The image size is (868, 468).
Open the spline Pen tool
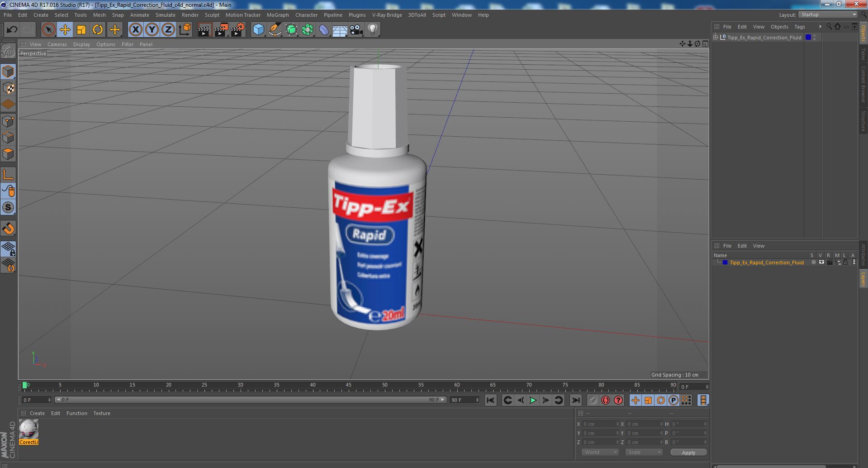pyautogui.click(x=275, y=30)
